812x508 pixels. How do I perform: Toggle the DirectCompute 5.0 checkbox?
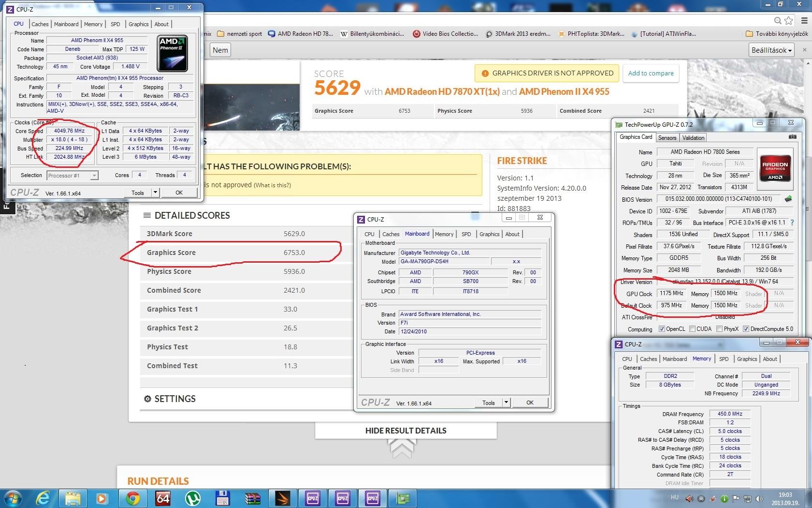pos(746,329)
